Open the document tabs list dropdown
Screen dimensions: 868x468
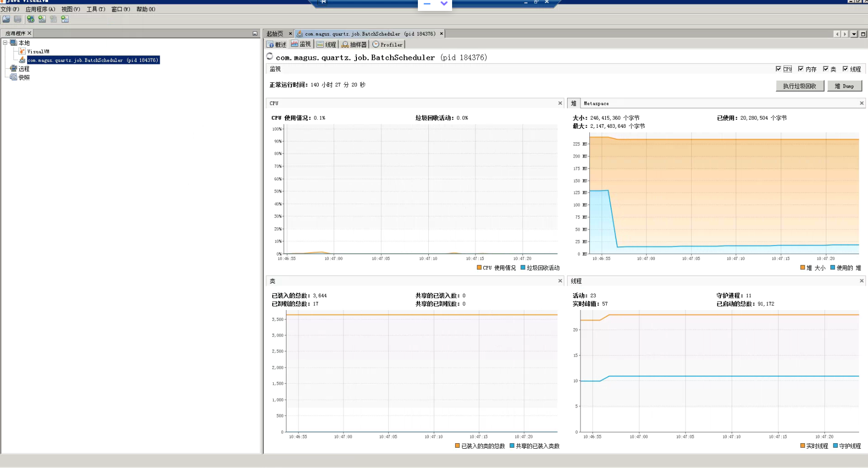[x=854, y=34]
